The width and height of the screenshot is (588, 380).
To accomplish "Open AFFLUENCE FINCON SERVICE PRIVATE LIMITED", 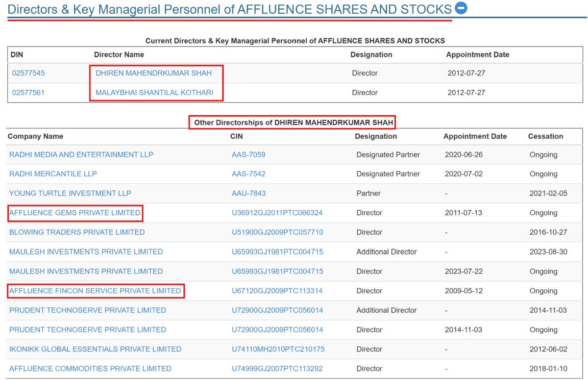I will [x=95, y=291].
